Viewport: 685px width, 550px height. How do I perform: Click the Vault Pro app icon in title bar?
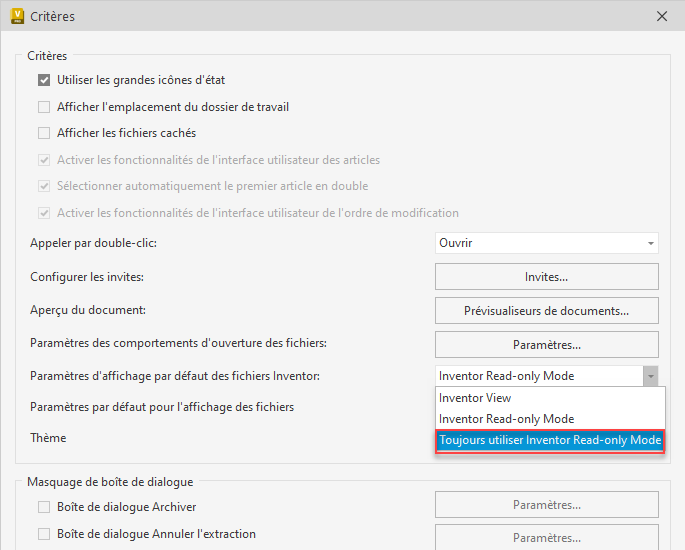17,17
